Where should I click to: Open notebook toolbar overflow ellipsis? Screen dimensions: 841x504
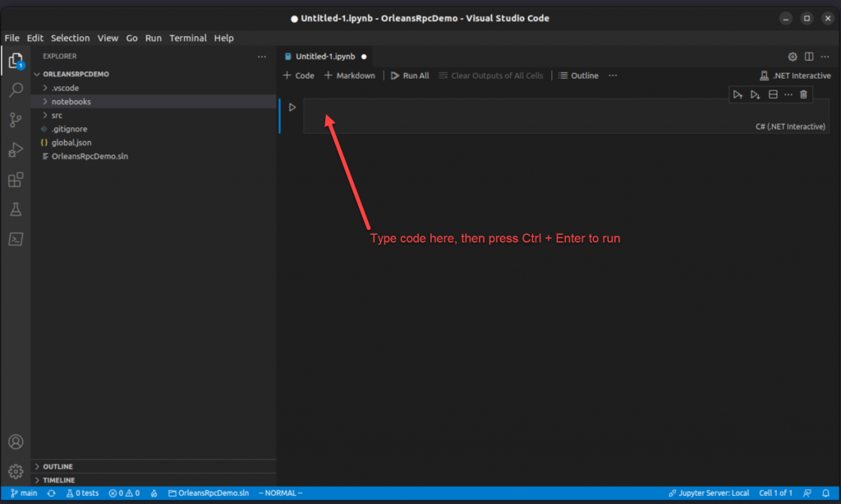coord(613,76)
